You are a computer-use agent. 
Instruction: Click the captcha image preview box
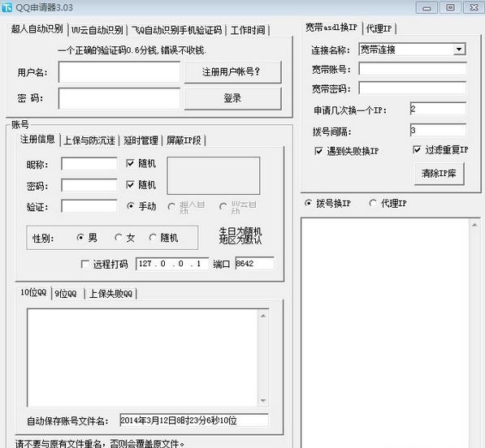click(214, 175)
